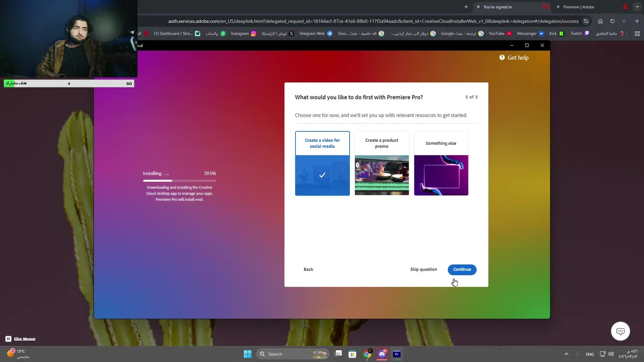Open Chrome from the taskbar
Viewport: 644px width, 362px height.
coord(368,354)
